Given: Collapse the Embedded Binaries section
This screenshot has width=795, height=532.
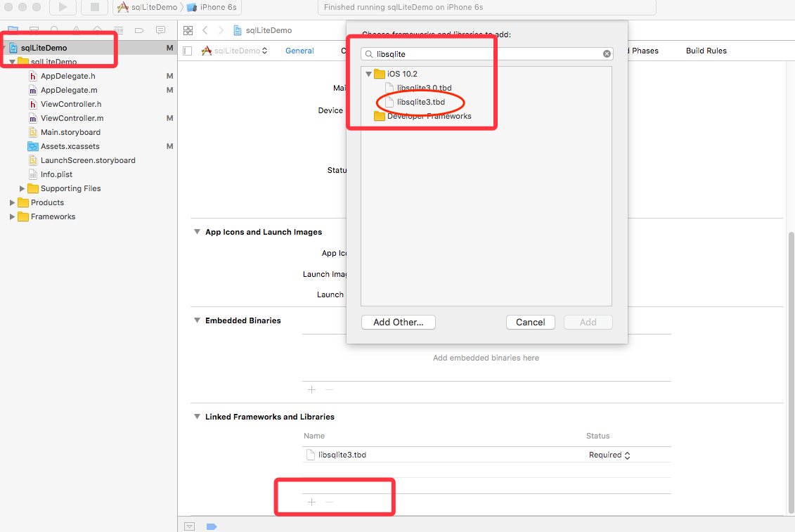Looking at the screenshot, I should pos(197,320).
